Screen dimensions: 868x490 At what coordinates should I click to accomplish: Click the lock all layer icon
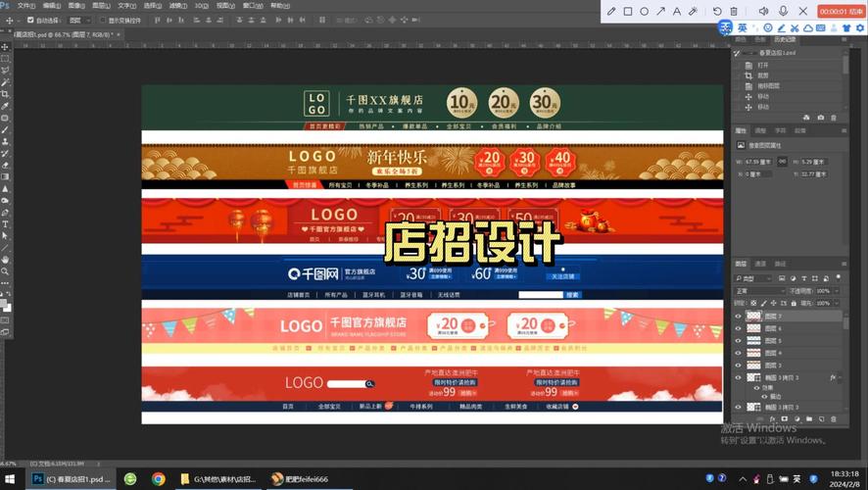[794, 304]
